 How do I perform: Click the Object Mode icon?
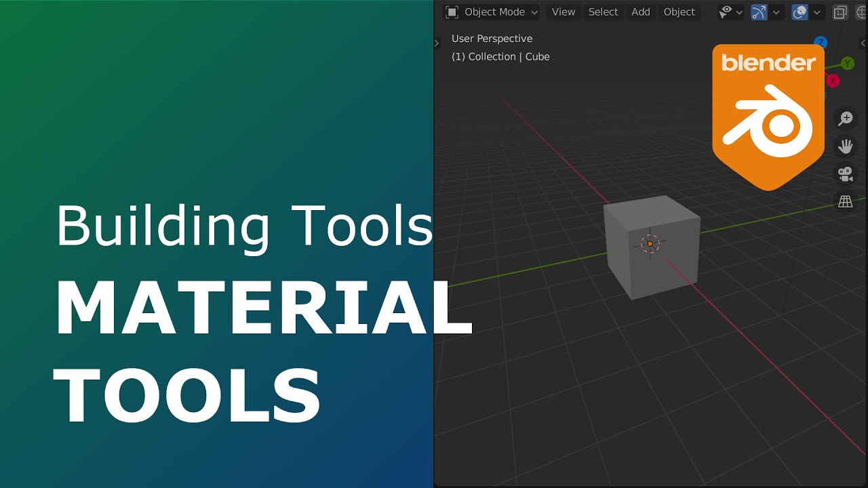(452, 12)
